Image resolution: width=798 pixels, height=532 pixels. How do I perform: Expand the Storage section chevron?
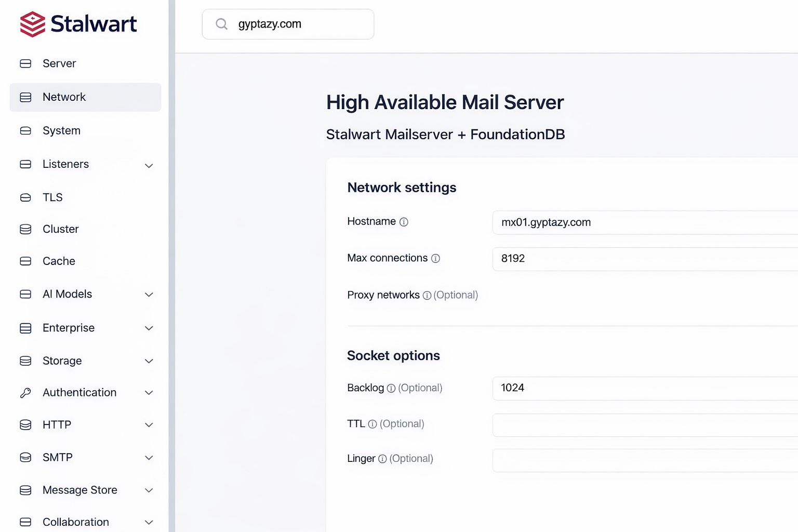tap(149, 361)
